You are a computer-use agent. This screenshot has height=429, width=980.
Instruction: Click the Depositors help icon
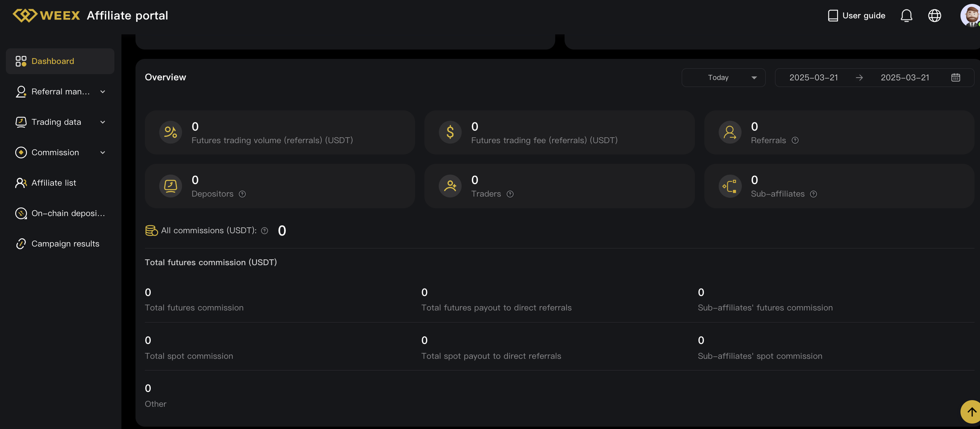(242, 194)
